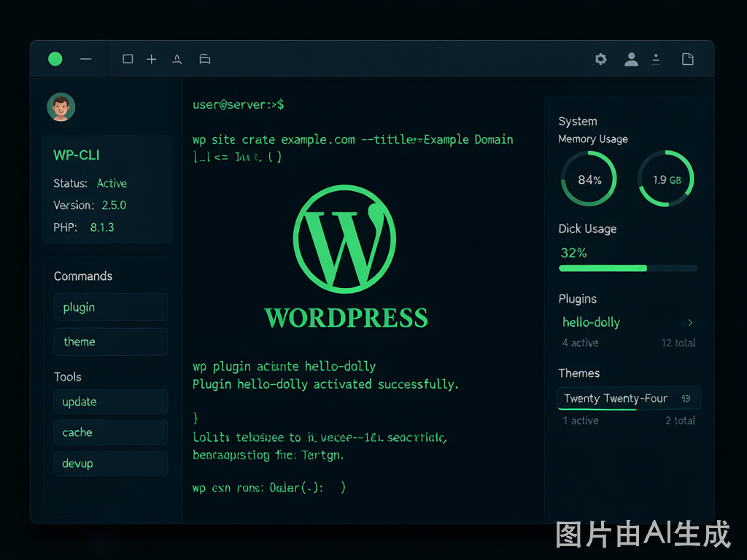Click the Active status value

click(112, 183)
